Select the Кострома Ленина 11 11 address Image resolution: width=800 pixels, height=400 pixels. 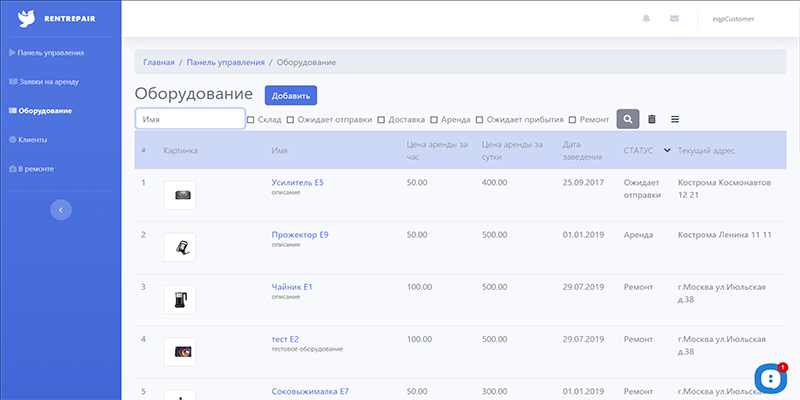[724, 235]
